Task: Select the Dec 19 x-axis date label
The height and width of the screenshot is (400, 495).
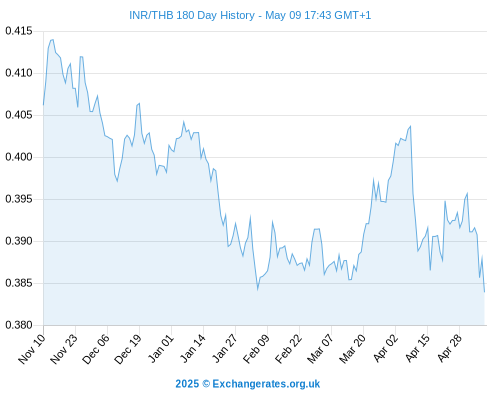Action: tap(127, 349)
